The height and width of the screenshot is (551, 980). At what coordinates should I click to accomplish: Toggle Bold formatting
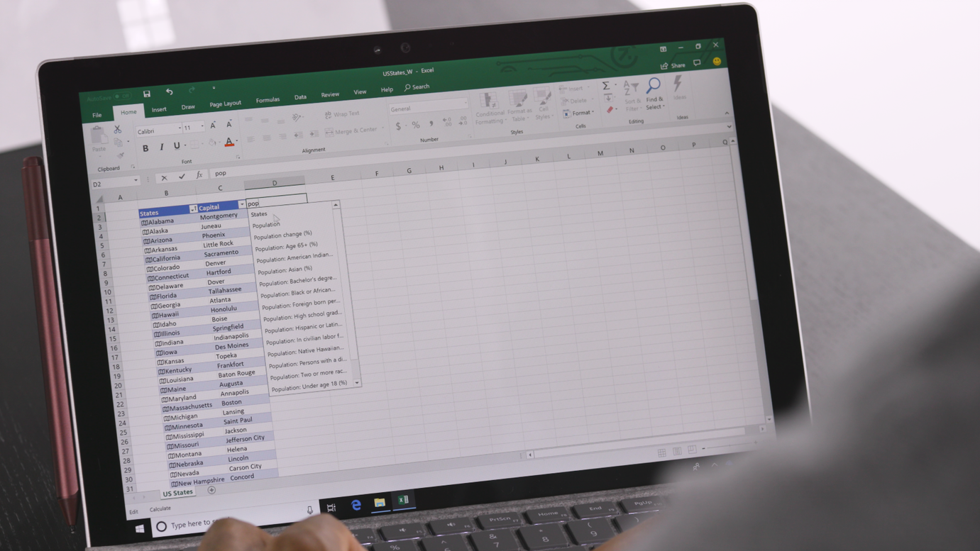pos(145,148)
